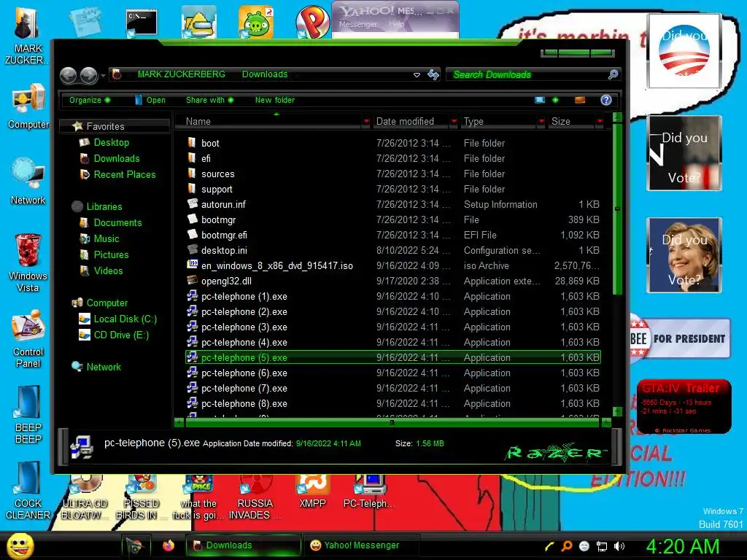Image resolution: width=747 pixels, height=560 pixels.
Task: Select Music library
Action: (107, 239)
